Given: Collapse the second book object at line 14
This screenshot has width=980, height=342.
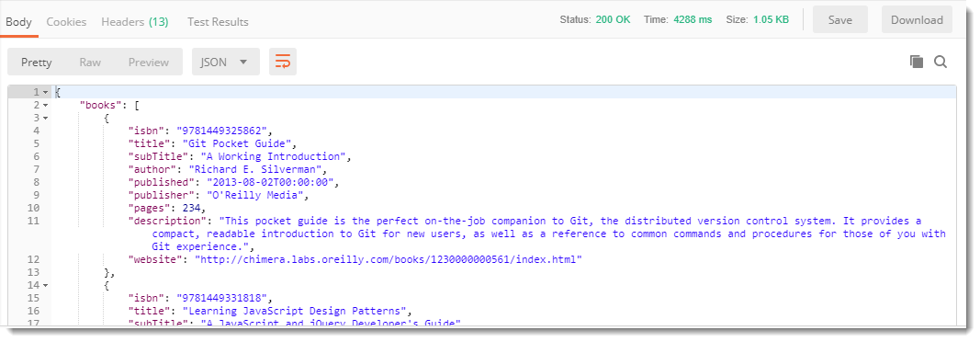Looking at the screenshot, I should [45, 285].
